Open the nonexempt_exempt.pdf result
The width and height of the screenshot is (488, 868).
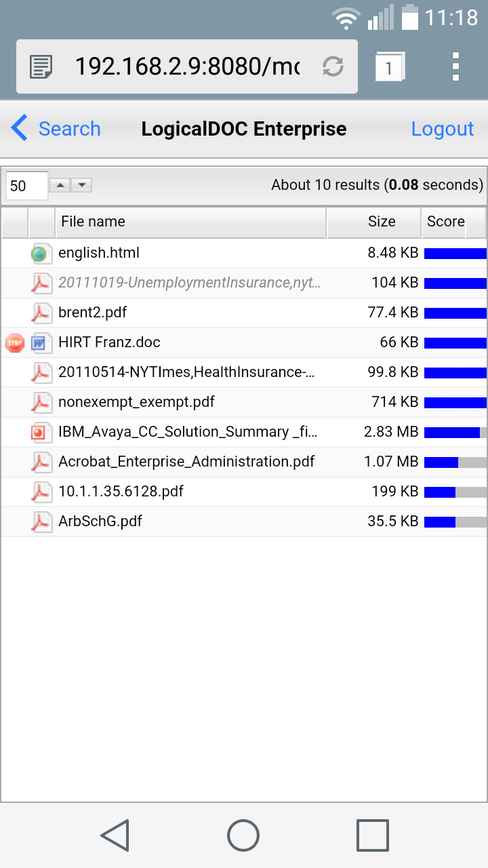[136, 402]
